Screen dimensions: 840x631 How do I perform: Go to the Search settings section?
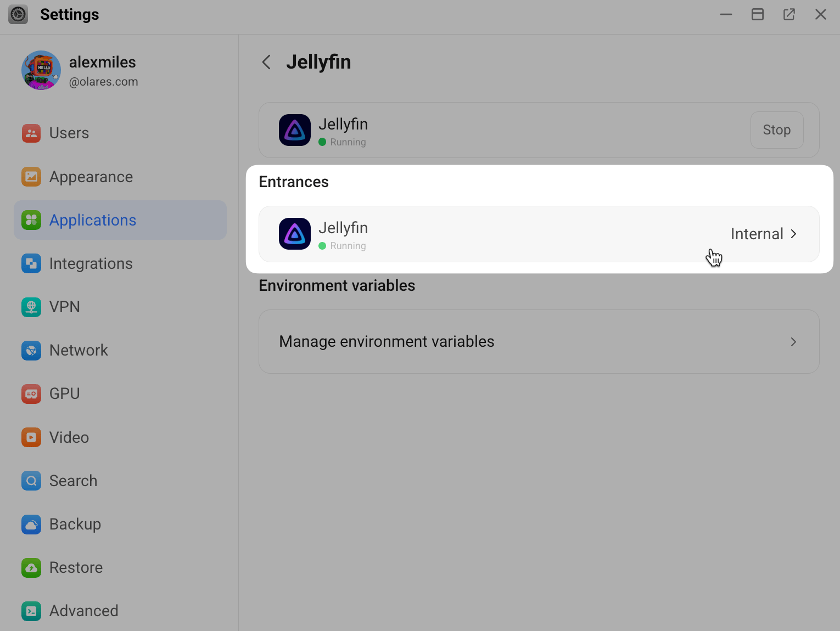[120, 481]
